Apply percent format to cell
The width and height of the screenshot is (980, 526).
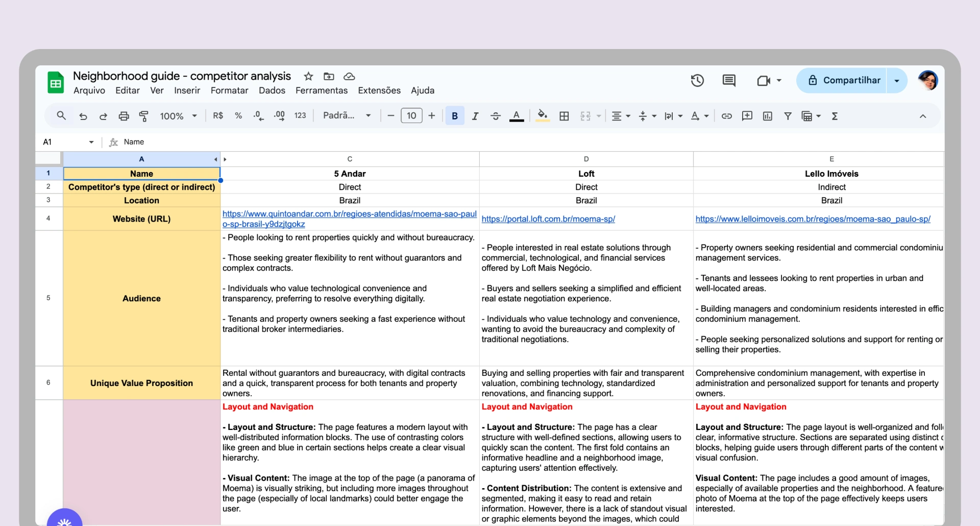click(238, 116)
